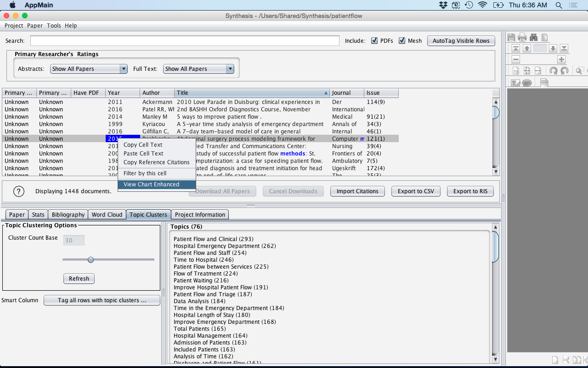
Task: Click into the Search text field
Action: [185, 41]
